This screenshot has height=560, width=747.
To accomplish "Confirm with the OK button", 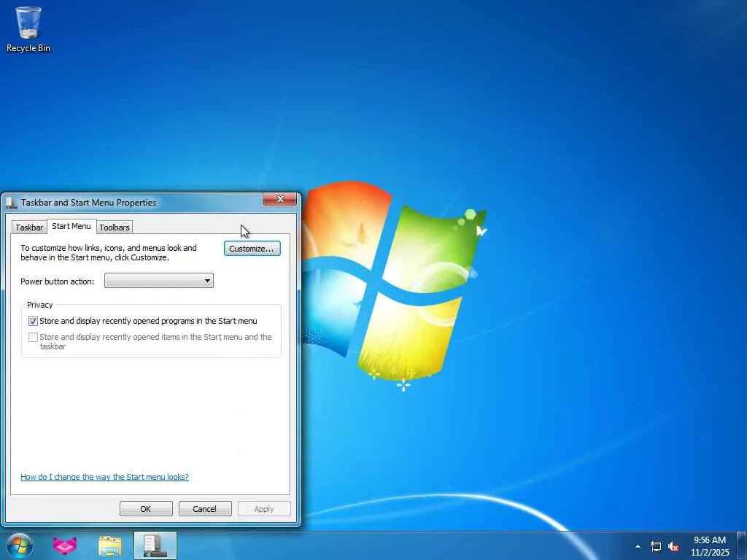I will pyautogui.click(x=146, y=508).
